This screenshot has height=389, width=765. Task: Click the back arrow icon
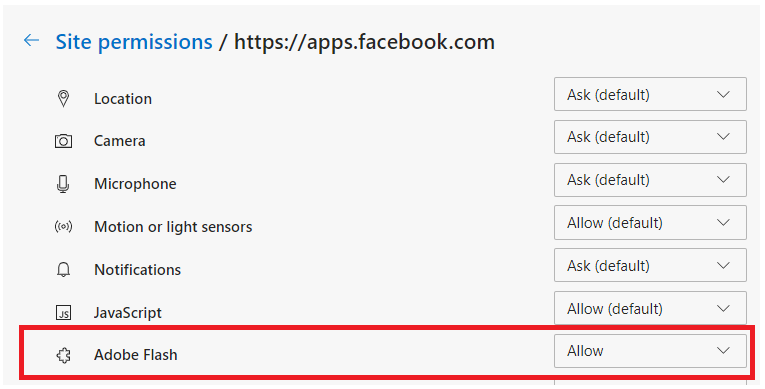coord(31,41)
